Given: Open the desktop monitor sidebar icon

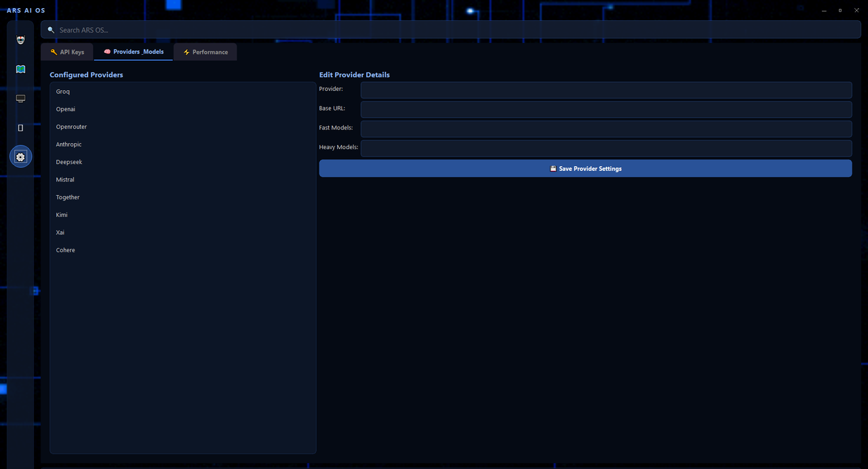Looking at the screenshot, I should (x=20, y=98).
